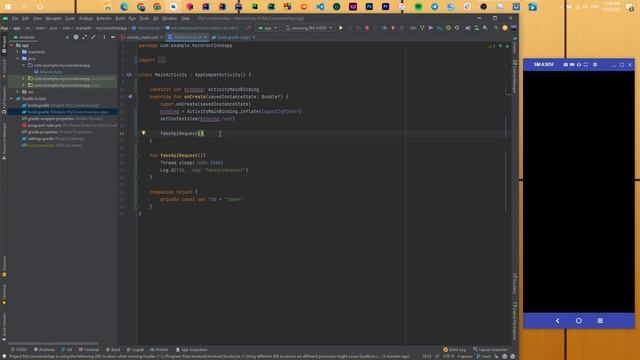Screen dimensions: 640x360
Task: Open the Windows Start menu
Action: (7, 7)
